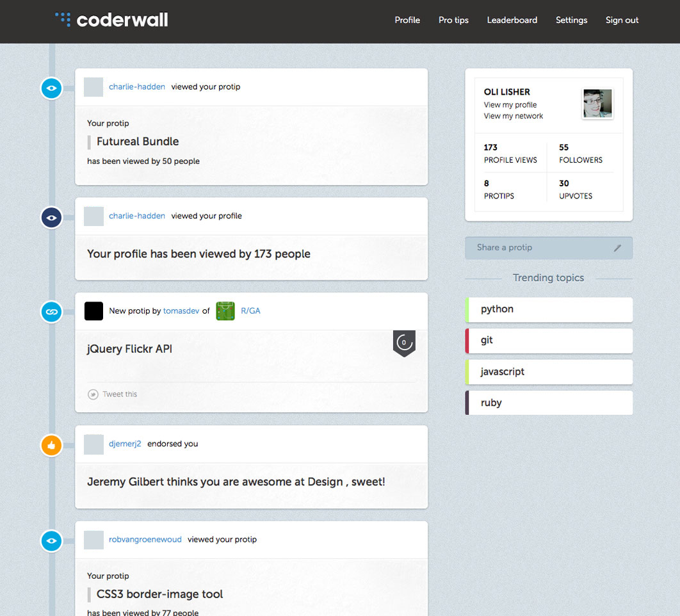Click the OLI LISHER name heading

pos(507,92)
